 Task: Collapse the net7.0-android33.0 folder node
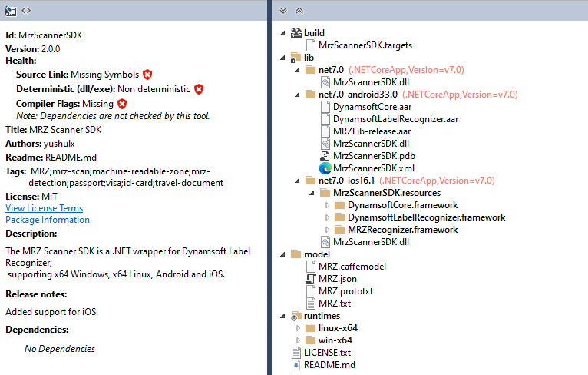pos(297,95)
